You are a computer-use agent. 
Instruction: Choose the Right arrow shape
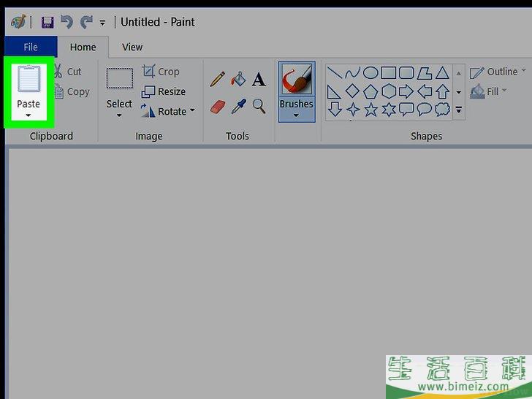(x=406, y=91)
